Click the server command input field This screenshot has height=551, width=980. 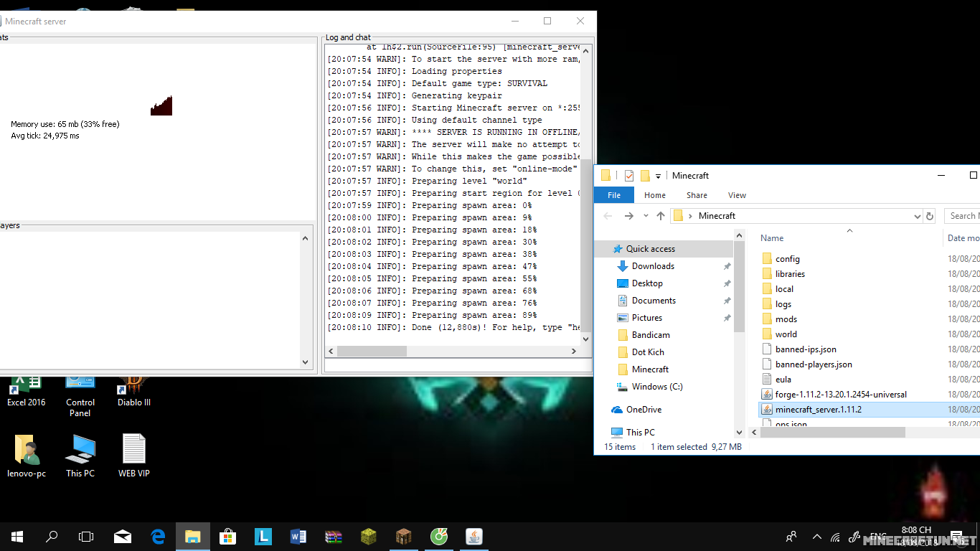click(x=458, y=366)
